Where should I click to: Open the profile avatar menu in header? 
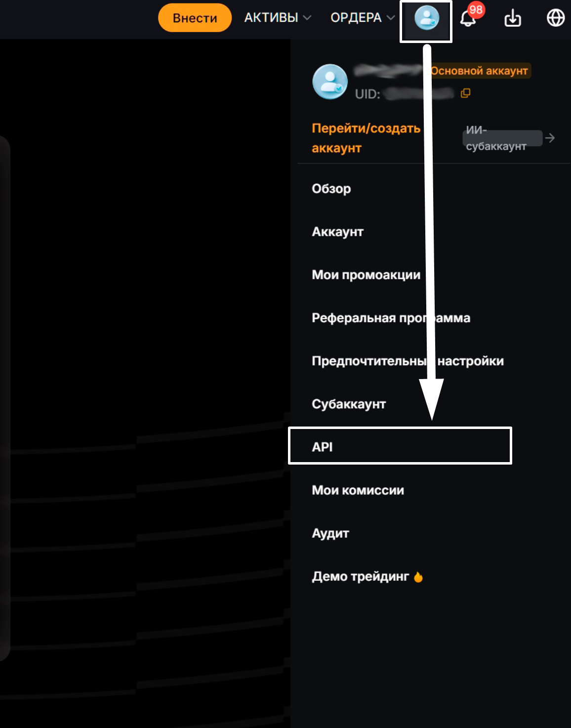[427, 18]
